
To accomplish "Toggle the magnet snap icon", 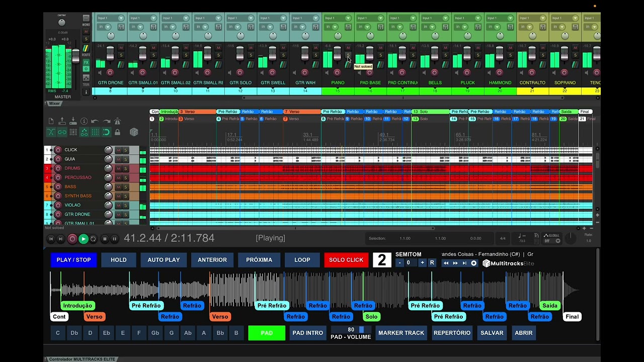I will pyautogui.click(x=106, y=132).
